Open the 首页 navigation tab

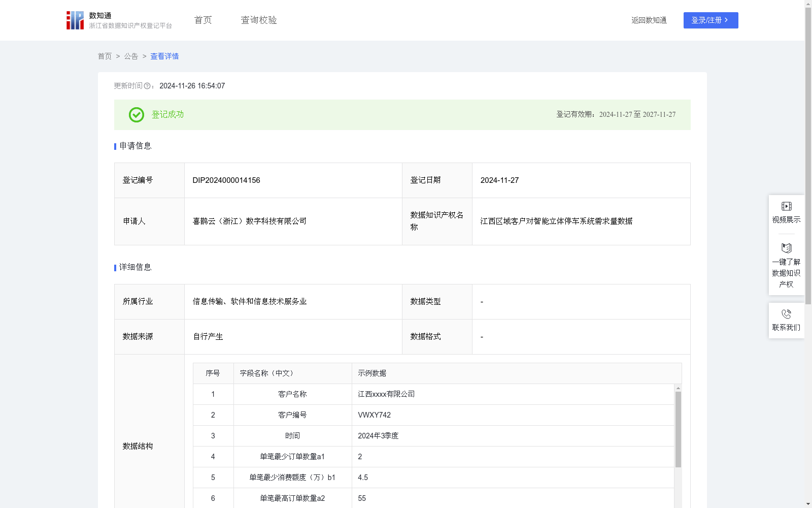tap(203, 20)
